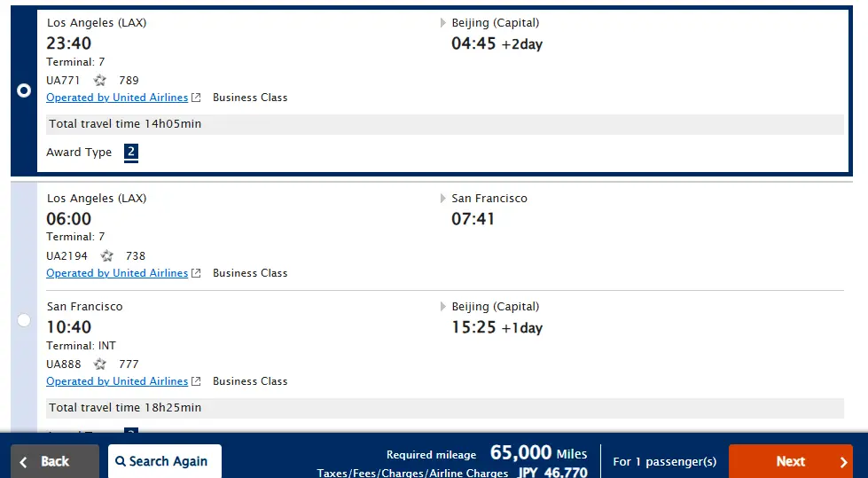Image resolution: width=868 pixels, height=478 pixels.
Task: Click the Star Alliance icon beside UA2194
Action: point(107,256)
